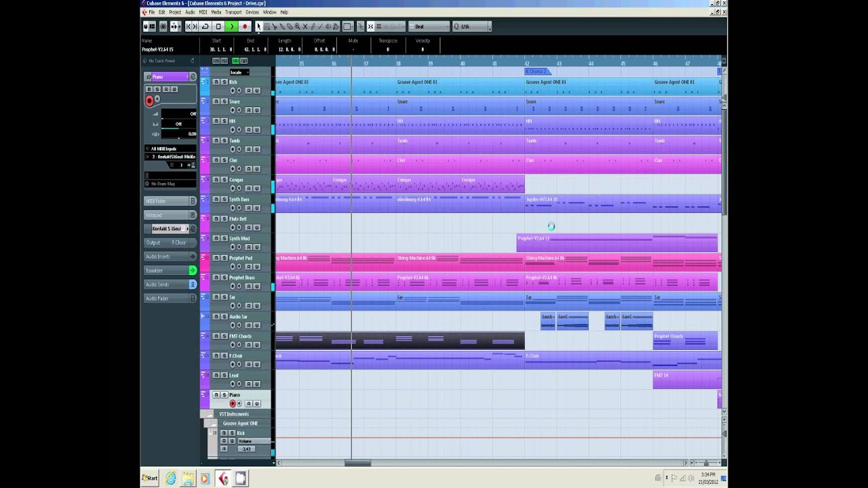Open the All MIDI Inputs routing dropdown

(170, 148)
